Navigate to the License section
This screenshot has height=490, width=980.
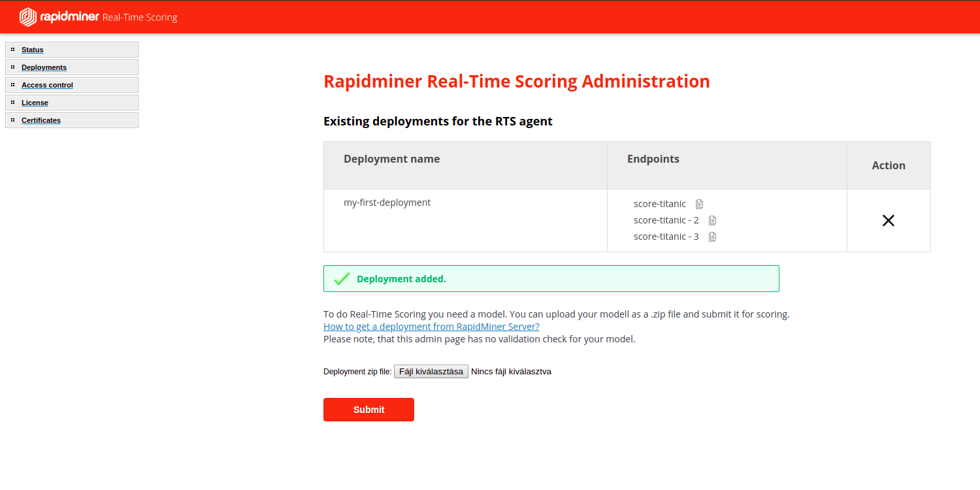tap(35, 103)
